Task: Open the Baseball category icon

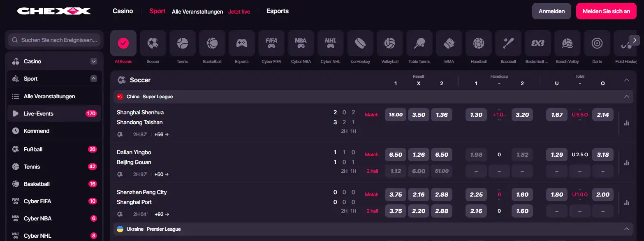Action: click(x=508, y=43)
